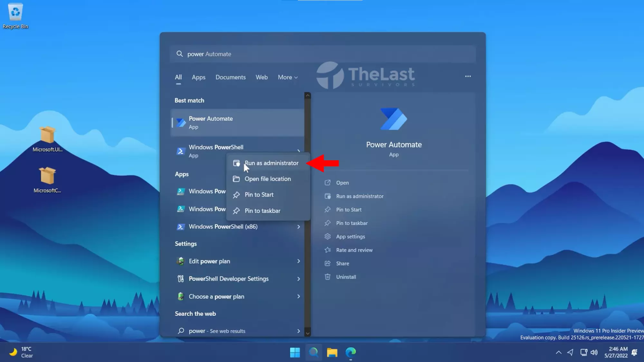Click Pin to taskbar in preview pane
Screen dimensions: 644x362
[x=352, y=223]
